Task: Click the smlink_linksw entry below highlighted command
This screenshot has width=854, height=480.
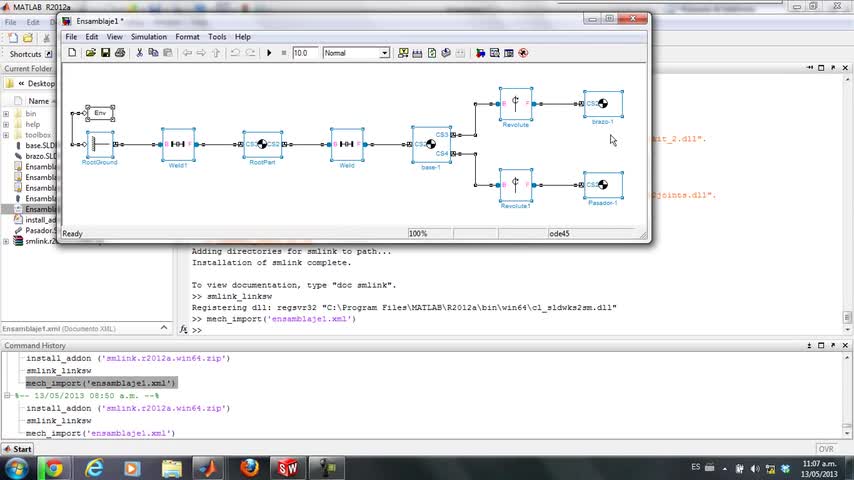Action: [59, 421]
